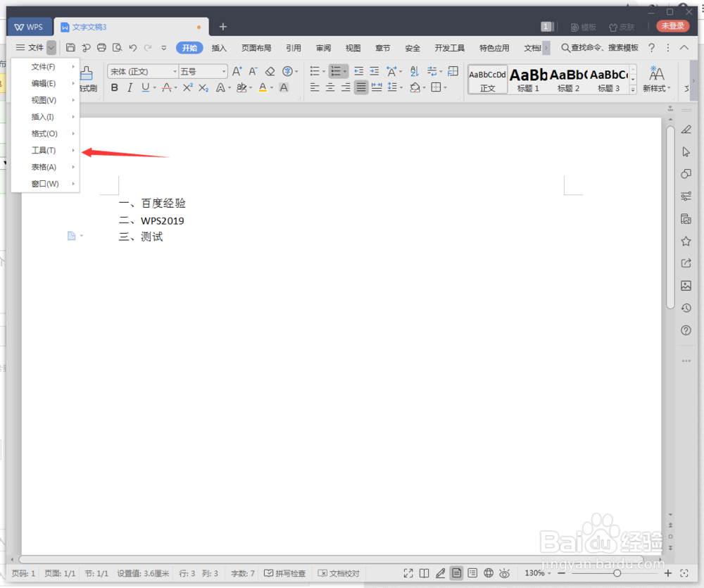This screenshot has height=588, width=704.
Task: Expand the 文件 menu dropdown arrow
Action: (x=51, y=48)
